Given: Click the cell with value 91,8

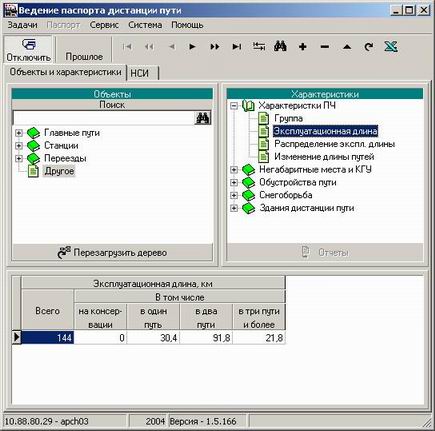Looking at the screenshot, I should [x=206, y=338].
